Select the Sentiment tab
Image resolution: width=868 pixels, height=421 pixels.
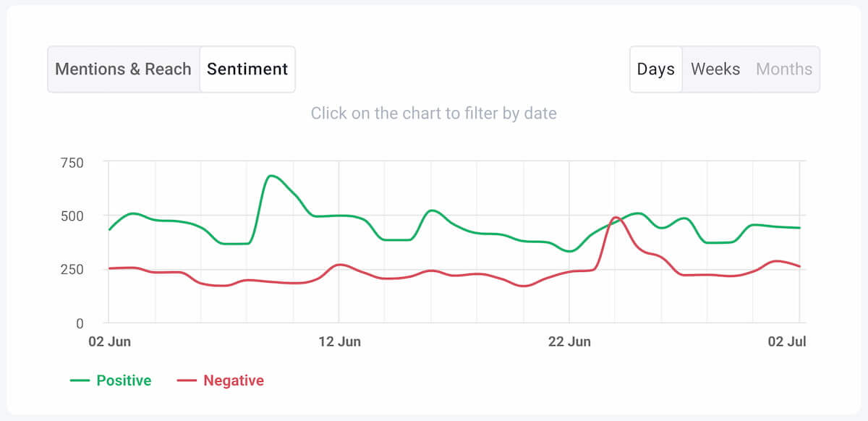(x=247, y=69)
